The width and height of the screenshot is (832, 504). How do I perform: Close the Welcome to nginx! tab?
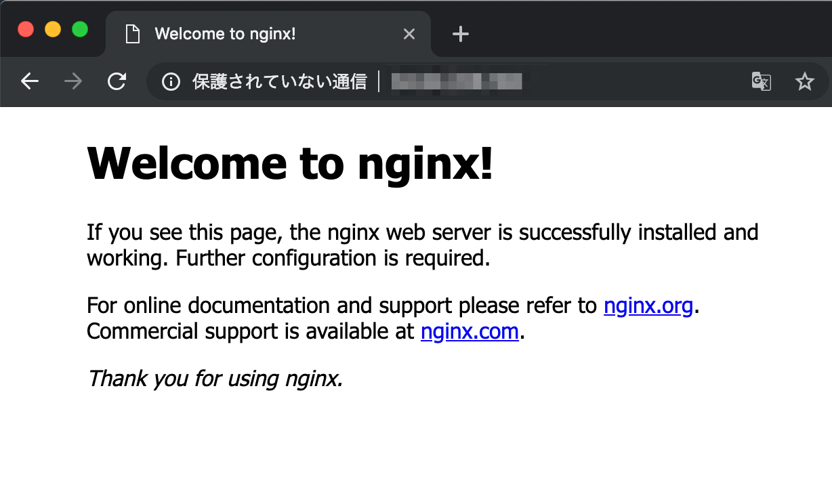pyautogui.click(x=409, y=34)
